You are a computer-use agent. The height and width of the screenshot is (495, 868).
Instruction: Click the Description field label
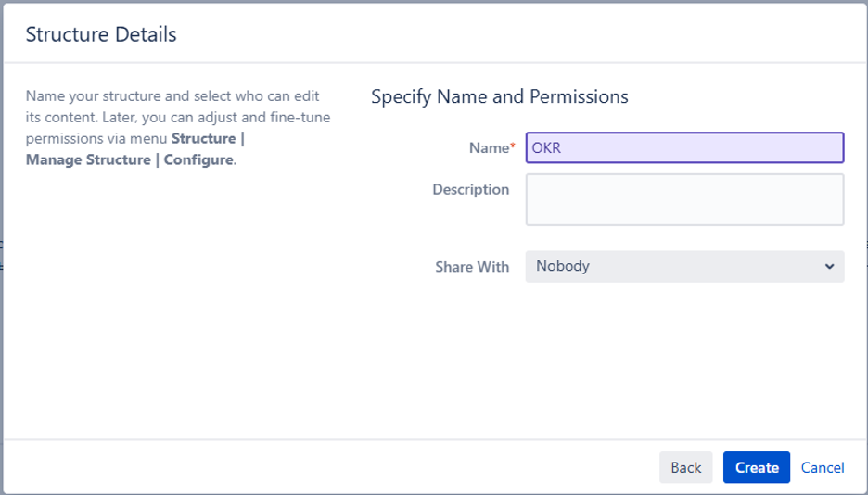[x=470, y=189]
